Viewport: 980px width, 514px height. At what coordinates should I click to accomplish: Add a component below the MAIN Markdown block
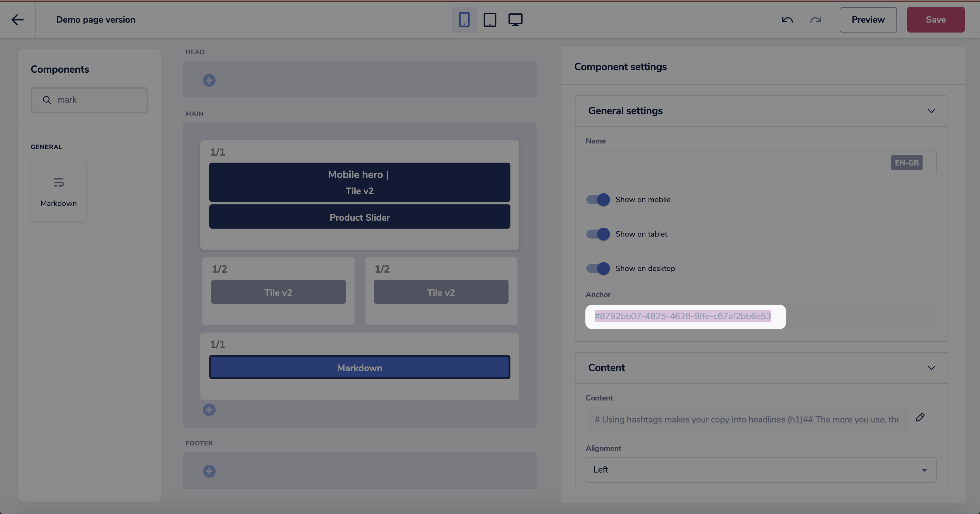(209, 409)
